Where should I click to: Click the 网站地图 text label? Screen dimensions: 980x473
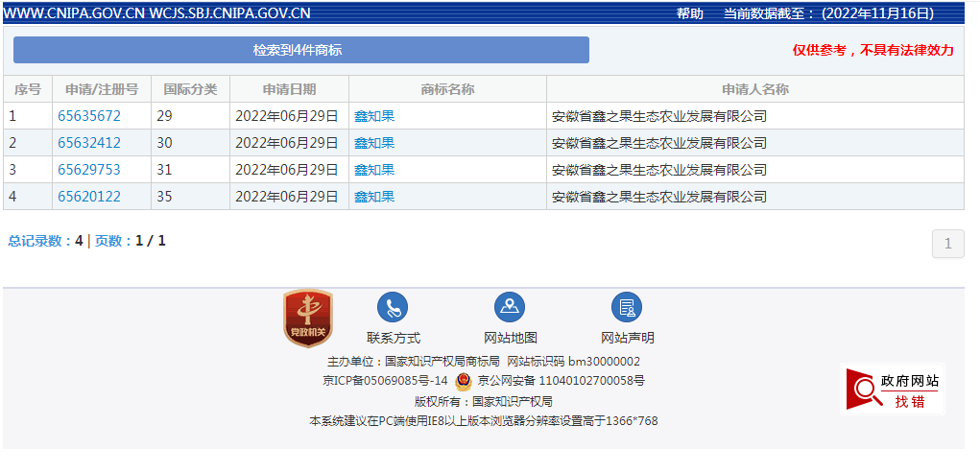tap(511, 338)
